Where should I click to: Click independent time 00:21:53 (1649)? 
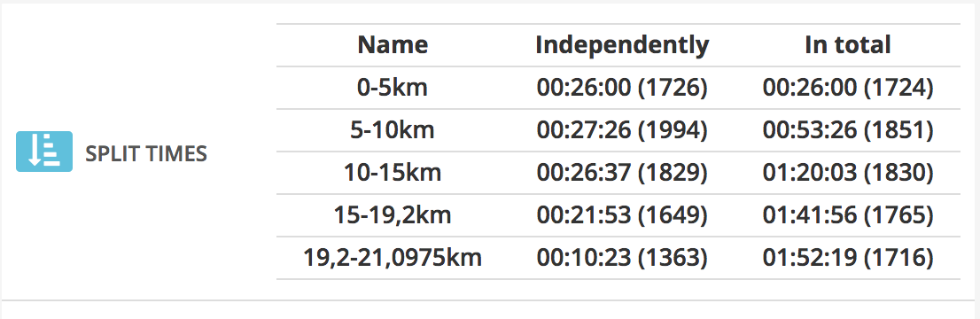click(623, 216)
